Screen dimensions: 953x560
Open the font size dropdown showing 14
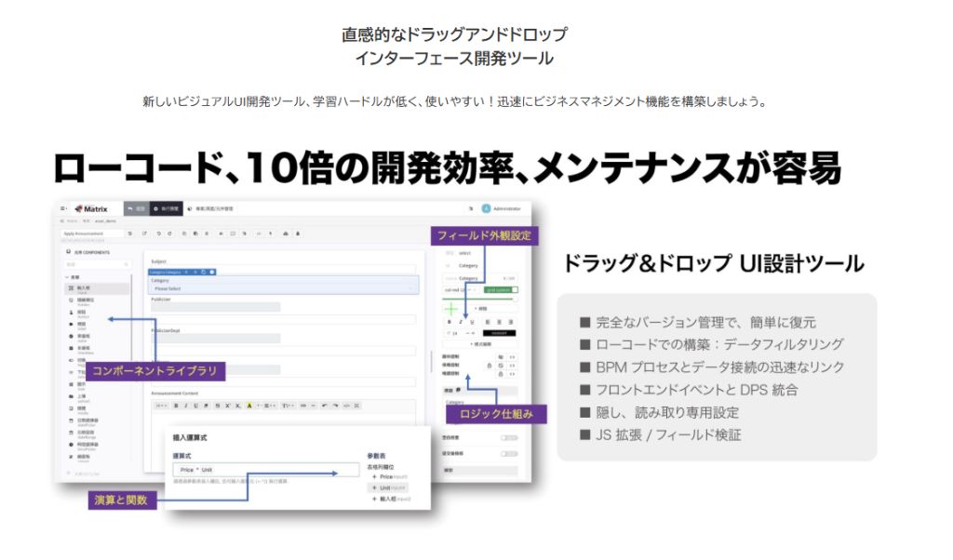click(x=453, y=333)
